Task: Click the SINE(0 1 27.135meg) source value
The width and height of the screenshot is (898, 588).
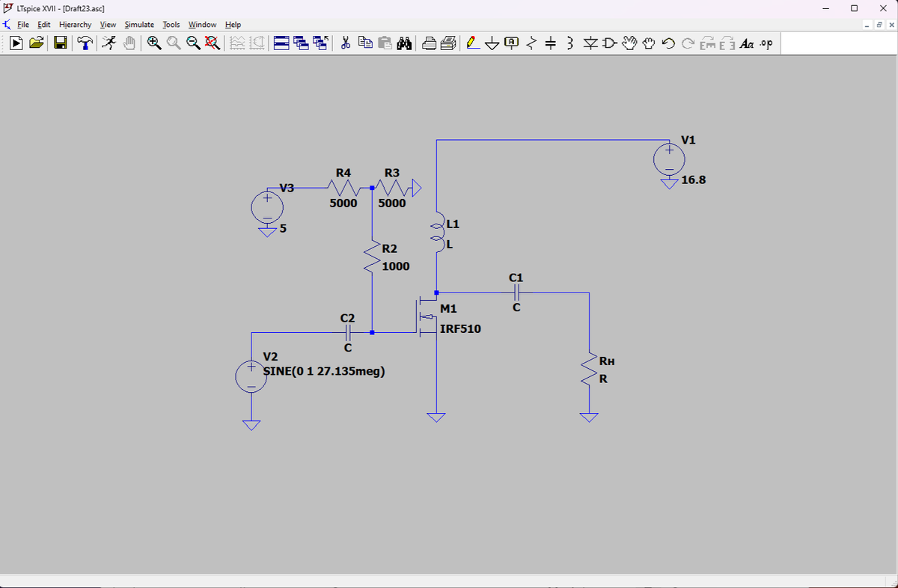Action: pyautogui.click(x=325, y=370)
